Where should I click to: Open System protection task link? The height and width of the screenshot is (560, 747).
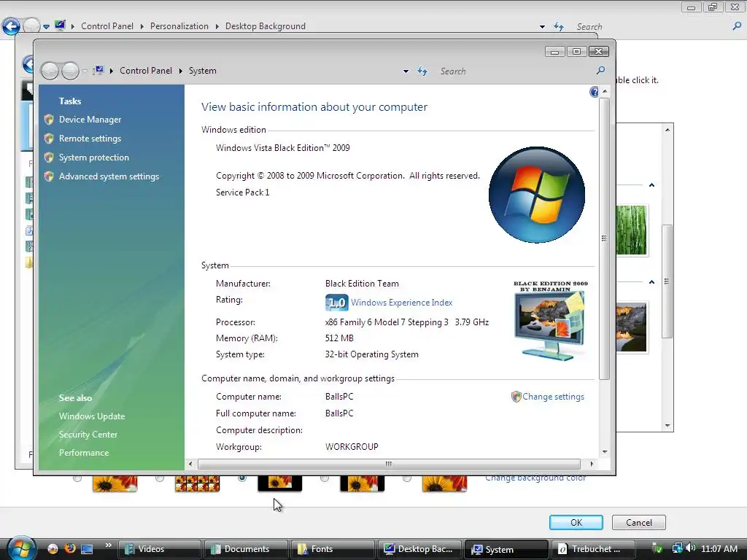pos(94,157)
